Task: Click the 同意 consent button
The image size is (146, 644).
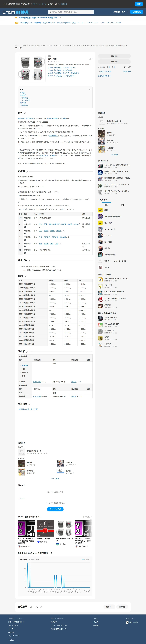Action: (x=139, y=4)
